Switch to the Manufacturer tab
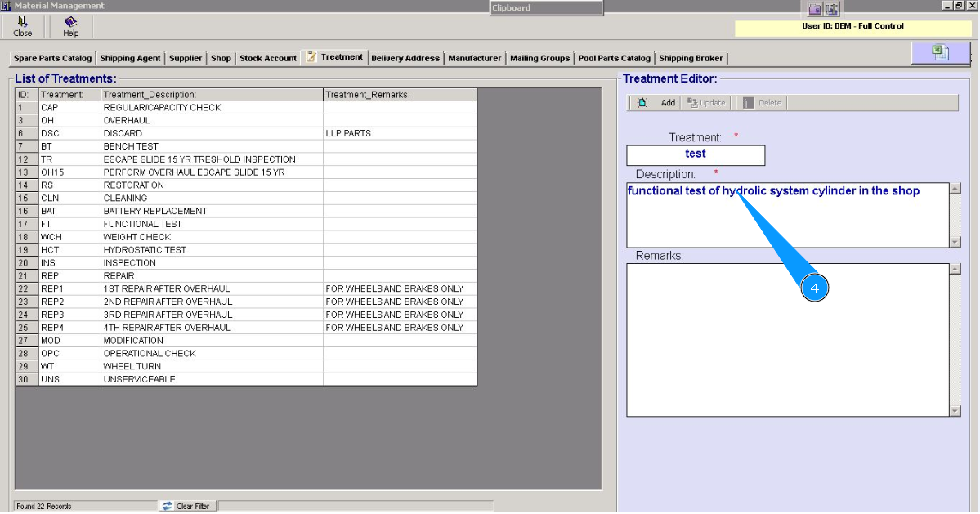 click(x=474, y=58)
